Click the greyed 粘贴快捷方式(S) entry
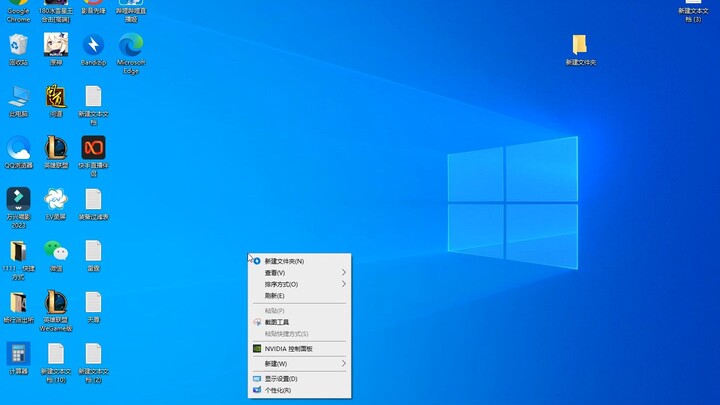This screenshot has width=720, height=405. pyautogui.click(x=299, y=333)
